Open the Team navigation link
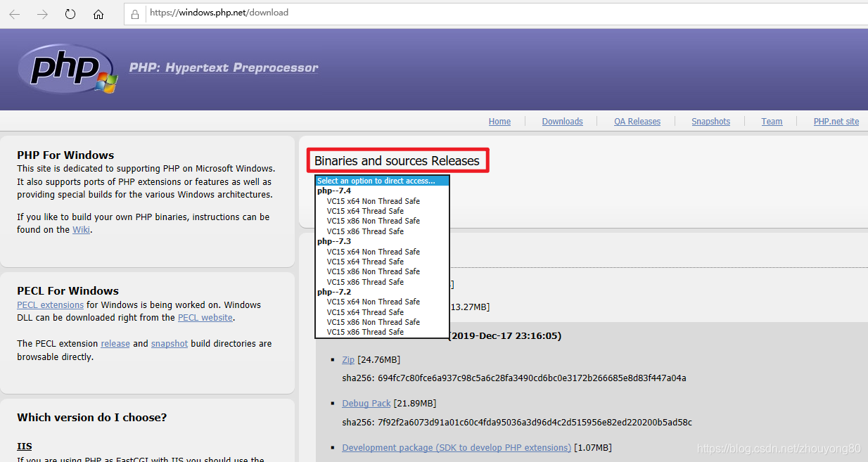Screen dimensions: 868x462 772,122
